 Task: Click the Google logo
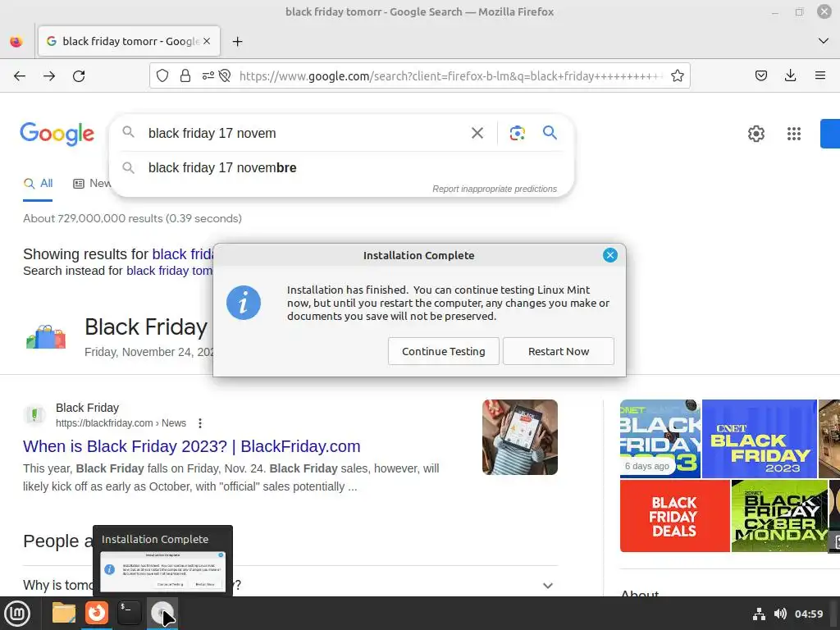tap(57, 134)
